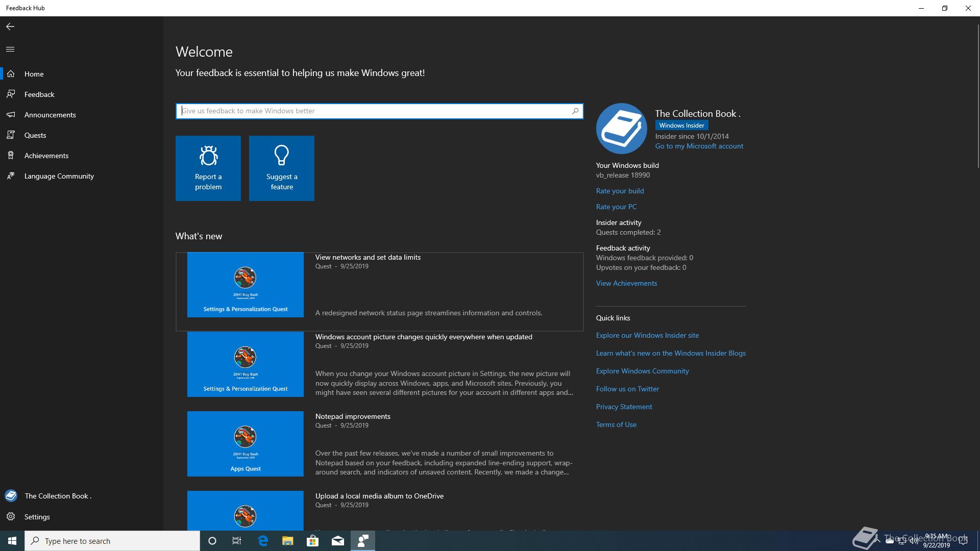Click 'Notepad improvements' title
980x551 pixels.
[353, 416]
